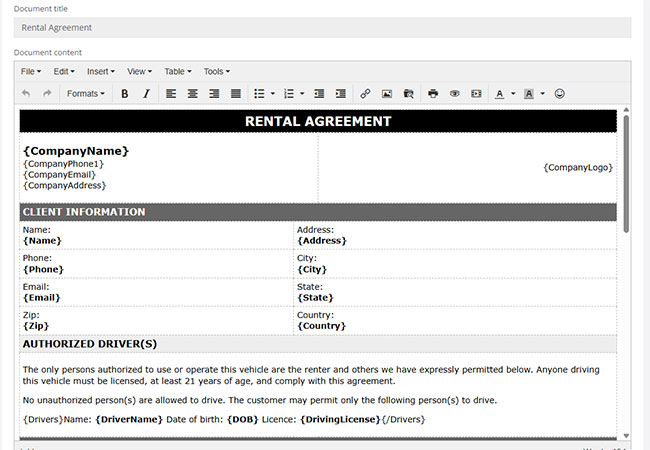650x450 pixels.
Task: Click the RENTAL AGREEMENT heading
Action: pos(318,121)
